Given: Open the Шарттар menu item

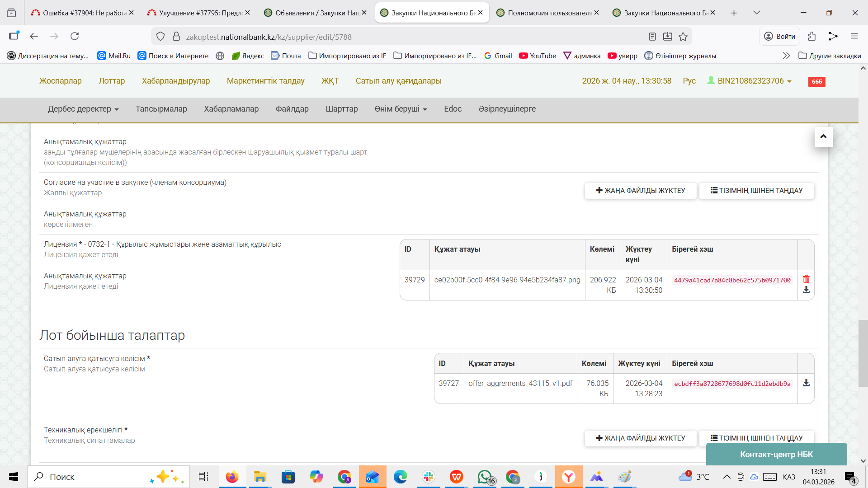Looking at the screenshot, I should click(341, 109).
